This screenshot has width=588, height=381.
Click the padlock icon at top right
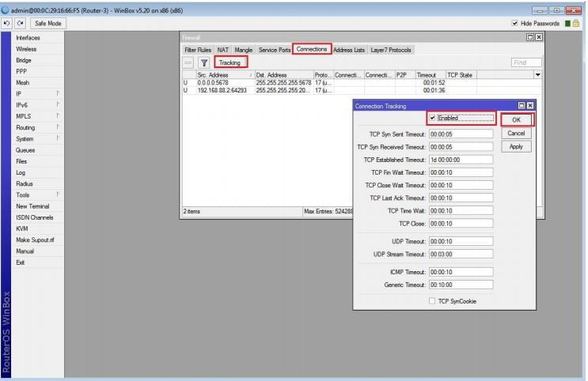tap(577, 24)
